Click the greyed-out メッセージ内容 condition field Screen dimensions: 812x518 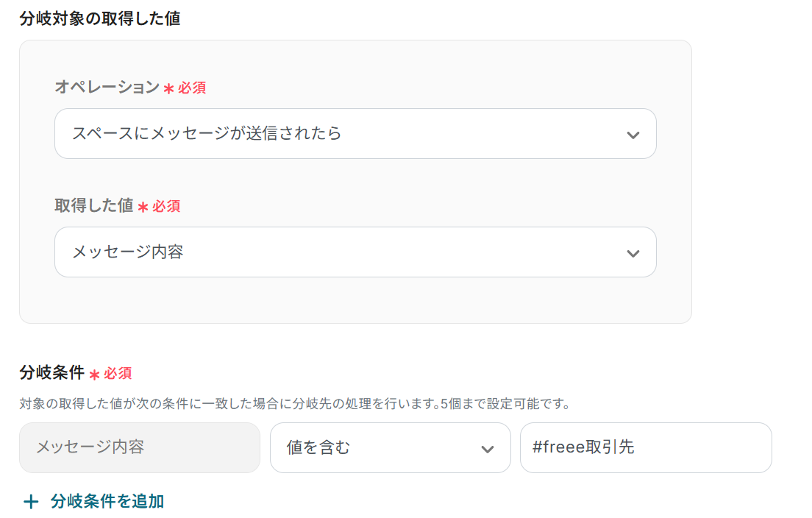[140, 447]
